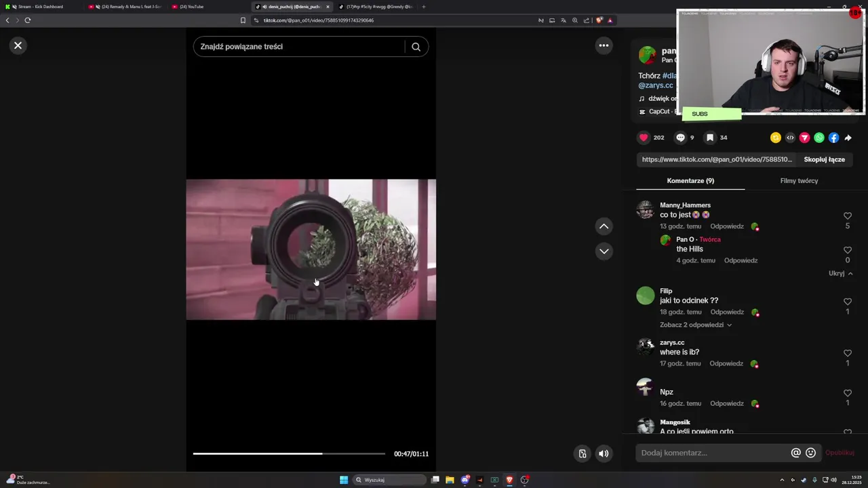This screenshot has height=488, width=868.
Task: Insert a mention with the @ icon
Action: (795, 453)
